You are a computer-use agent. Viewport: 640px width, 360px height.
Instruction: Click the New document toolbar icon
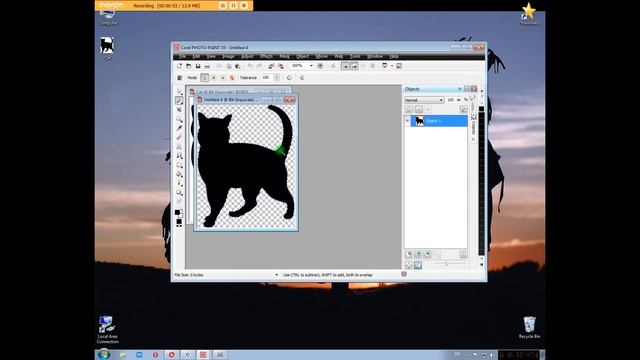click(179, 66)
